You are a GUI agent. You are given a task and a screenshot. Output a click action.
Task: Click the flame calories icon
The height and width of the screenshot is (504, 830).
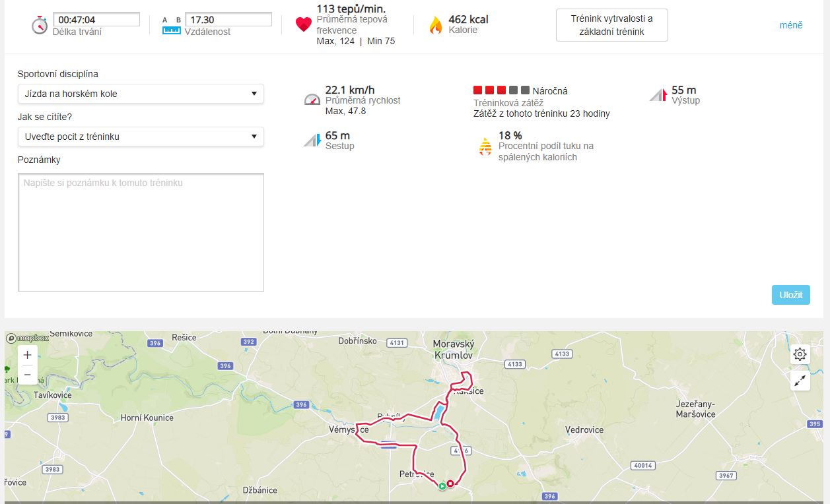(435, 25)
